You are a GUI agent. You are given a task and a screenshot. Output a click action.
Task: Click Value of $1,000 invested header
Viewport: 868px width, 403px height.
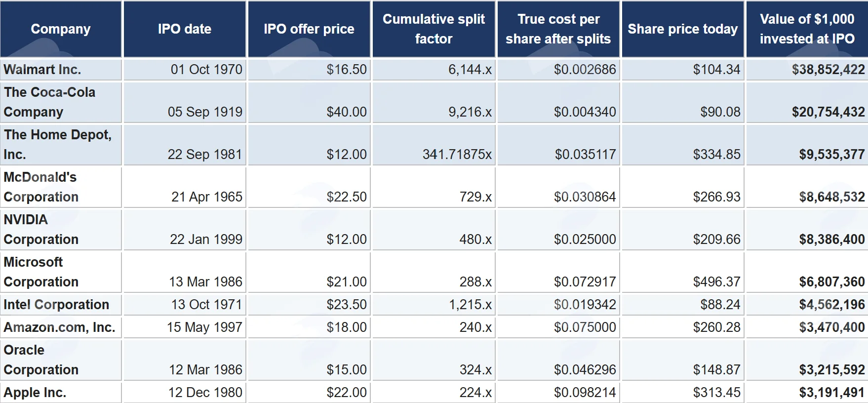807,29
